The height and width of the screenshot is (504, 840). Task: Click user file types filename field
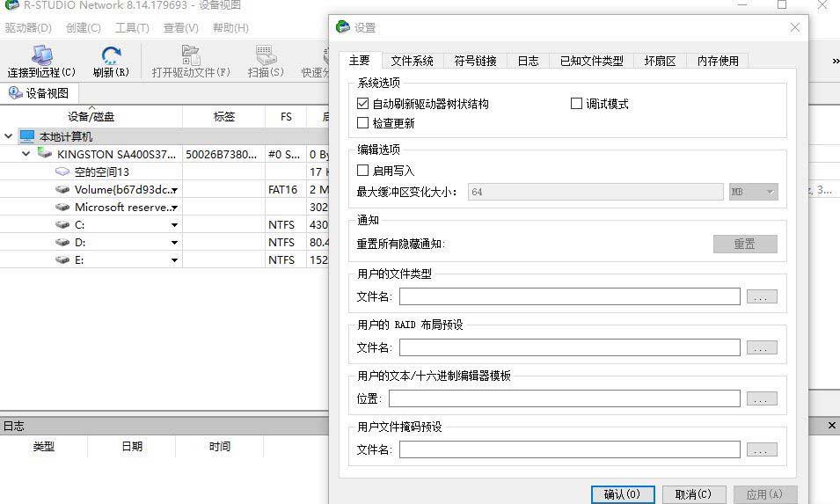point(570,296)
